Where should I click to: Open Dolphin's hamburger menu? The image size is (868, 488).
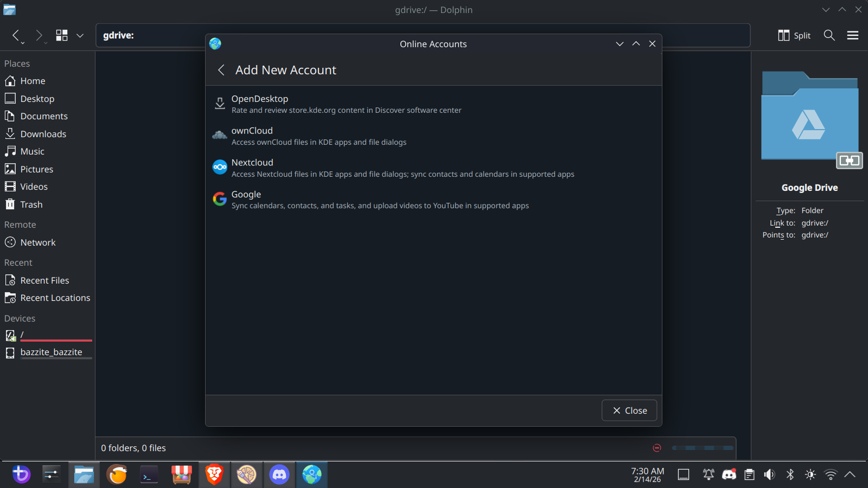click(853, 35)
